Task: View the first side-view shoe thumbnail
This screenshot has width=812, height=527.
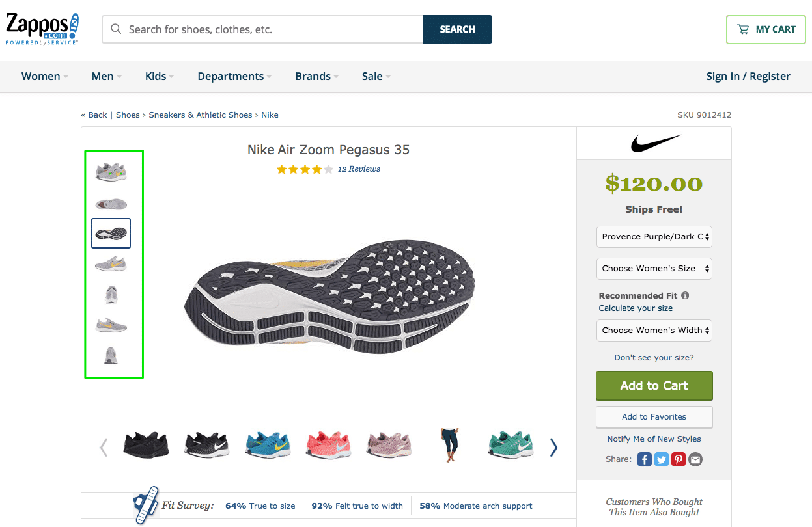Action: [111, 172]
